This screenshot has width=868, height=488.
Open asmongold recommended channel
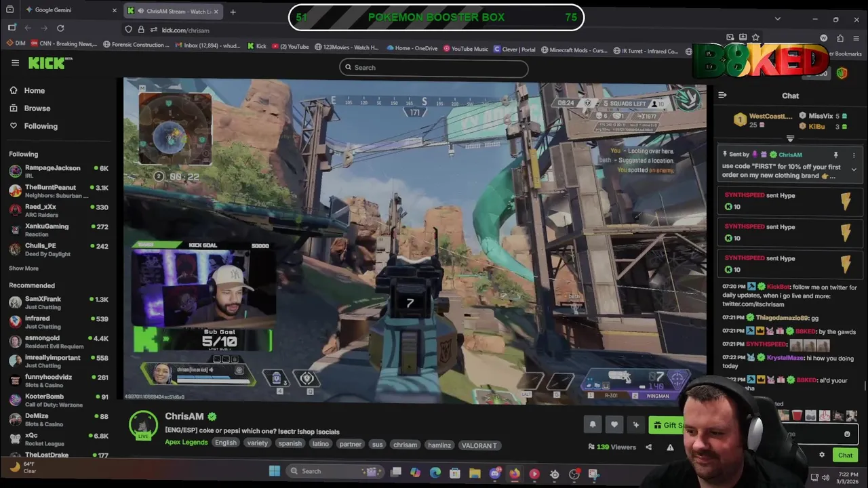click(x=58, y=341)
